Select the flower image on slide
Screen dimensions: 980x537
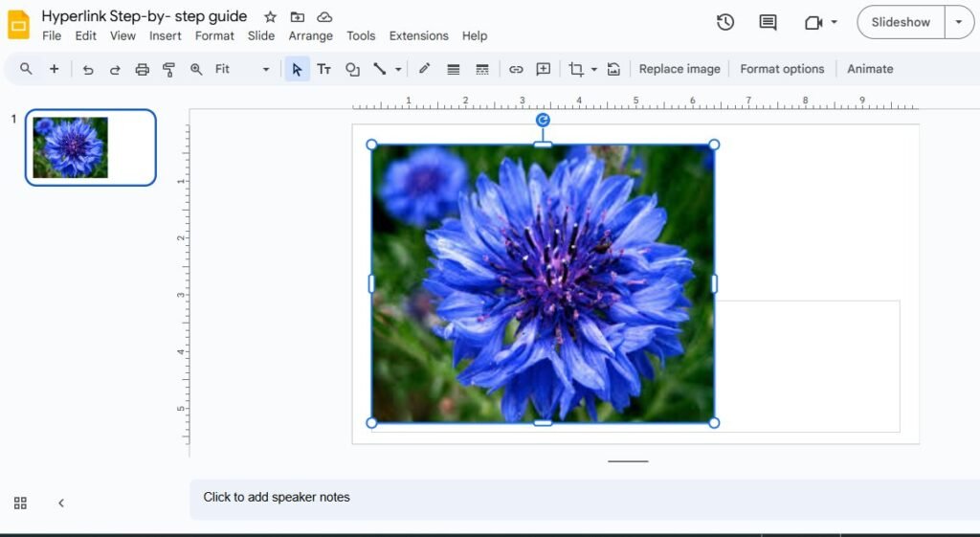(x=543, y=284)
